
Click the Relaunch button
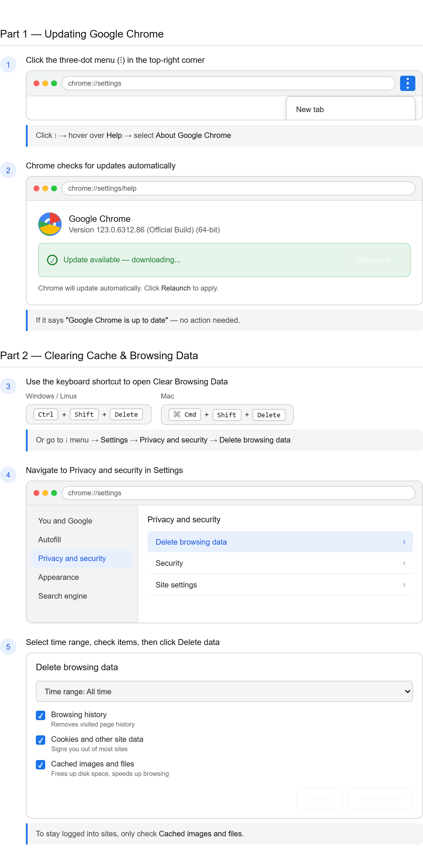pos(373,260)
